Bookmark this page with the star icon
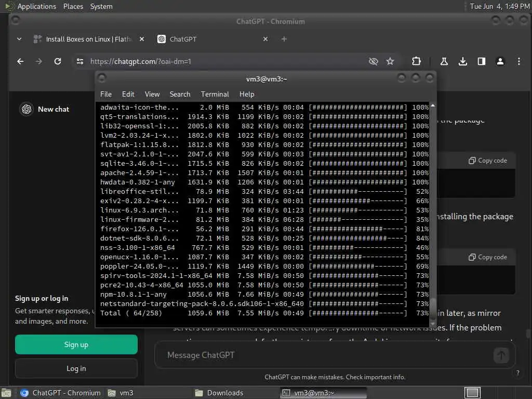Screen dimensions: 532x399 [390, 61]
